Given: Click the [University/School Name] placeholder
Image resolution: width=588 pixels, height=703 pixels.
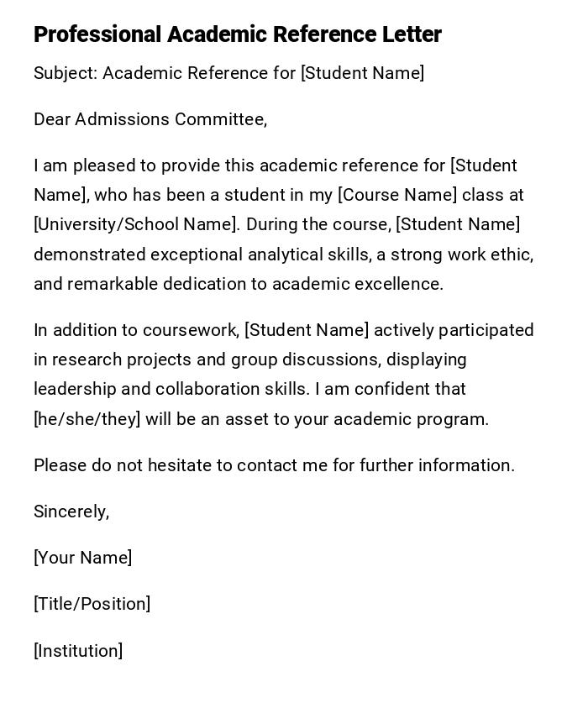Looking at the screenshot, I should tap(135, 224).
